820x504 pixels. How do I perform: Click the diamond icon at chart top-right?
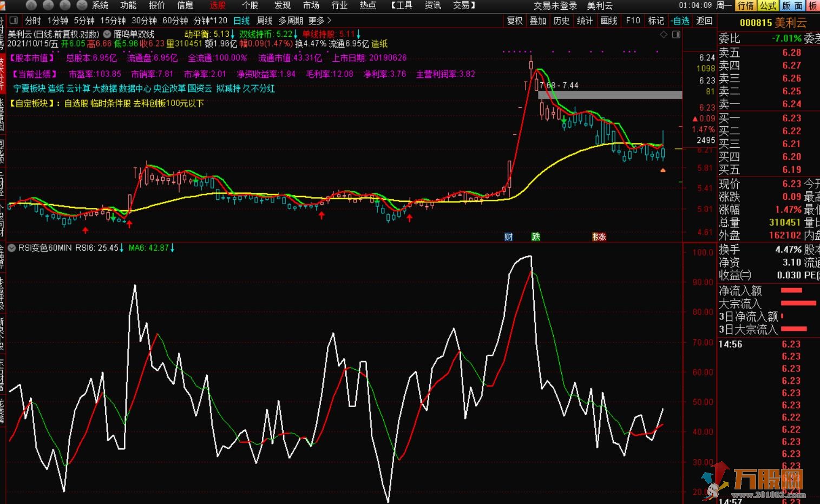click(x=664, y=35)
